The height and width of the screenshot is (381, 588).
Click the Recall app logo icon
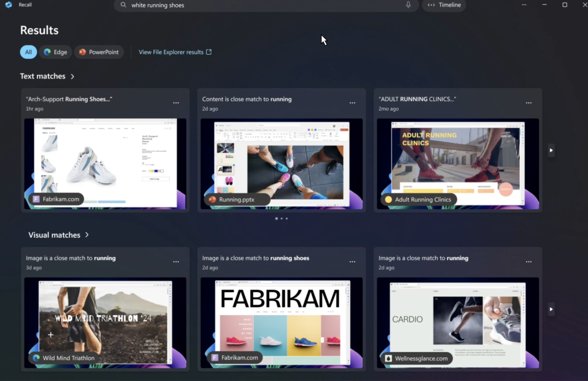8,5
